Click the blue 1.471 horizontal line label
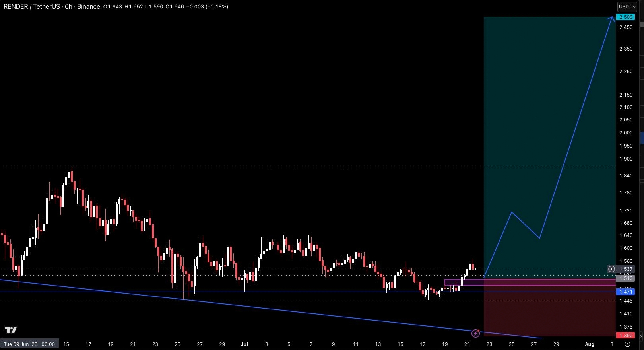Image resolution: width=644 pixels, height=350 pixels. [626, 292]
